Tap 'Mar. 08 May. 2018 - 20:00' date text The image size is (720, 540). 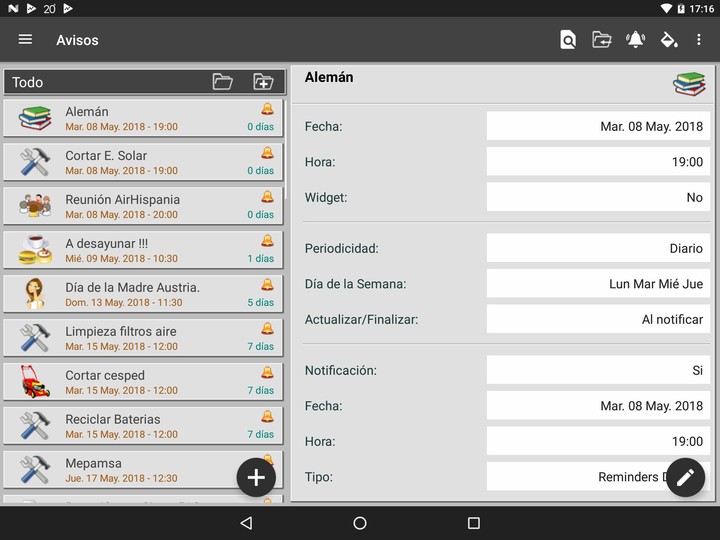(121, 214)
